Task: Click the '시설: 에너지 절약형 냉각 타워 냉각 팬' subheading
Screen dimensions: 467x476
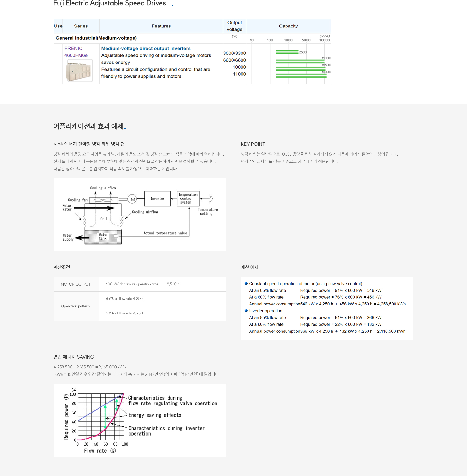Action: [x=89, y=144]
